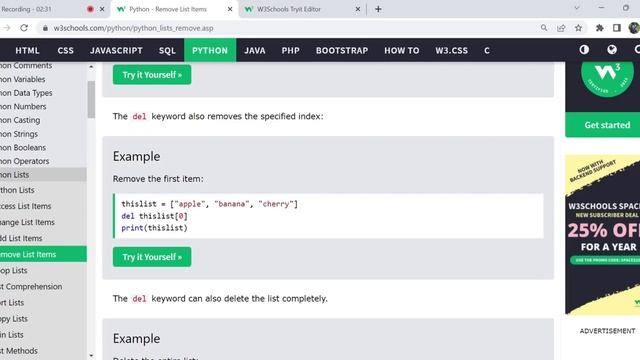640x360 pixels.
Task: Open Python Numbers in the sidebar
Action: pos(43,107)
